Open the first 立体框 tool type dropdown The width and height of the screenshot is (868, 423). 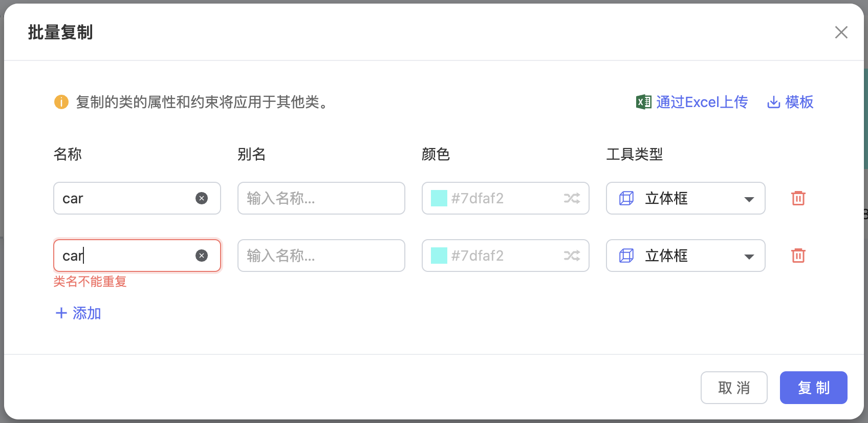686,198
